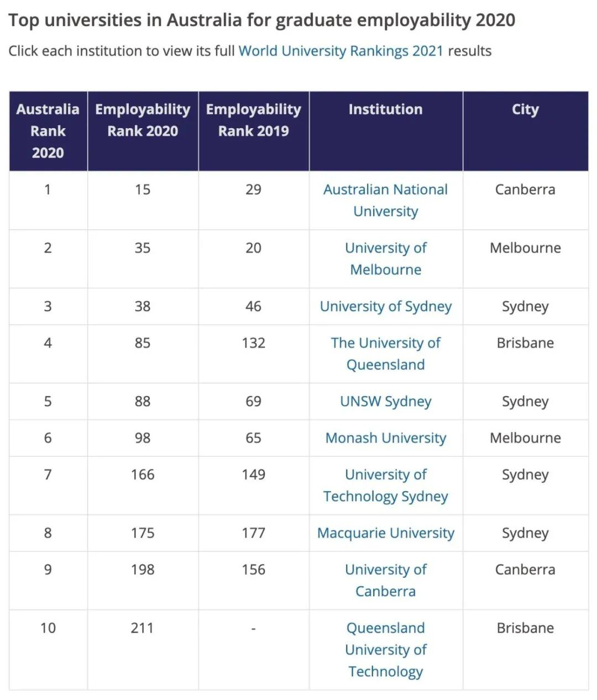Click the 2019 rank cell showing 132
This screenshot has height=700, width=597.
click(x=254, y=354)
